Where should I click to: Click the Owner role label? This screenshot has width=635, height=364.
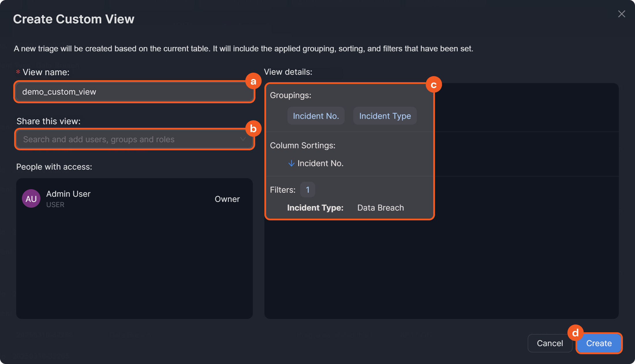[x=227, y=199]
